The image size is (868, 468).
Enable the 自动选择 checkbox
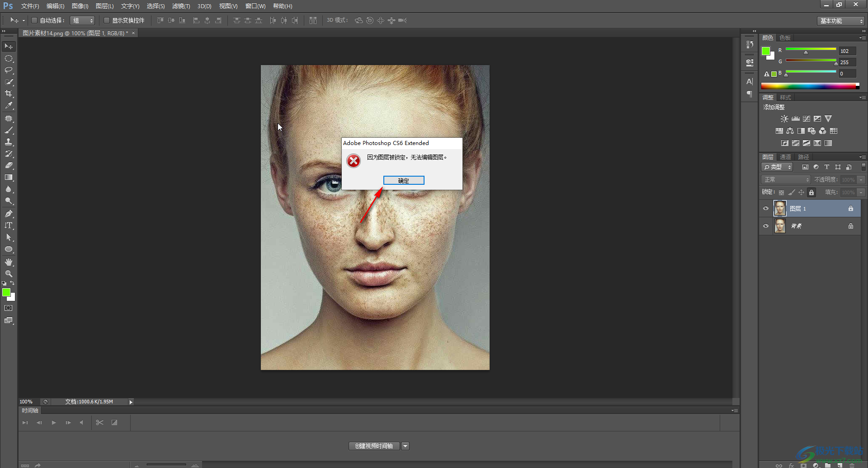point(34,20)
